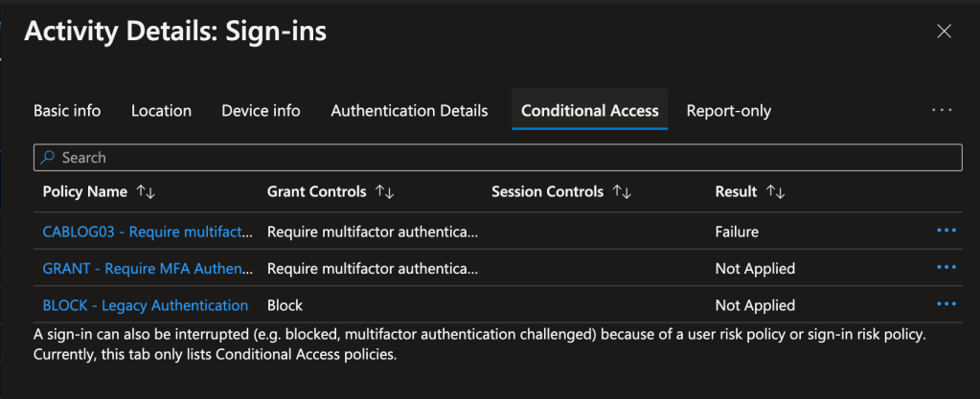Open the GRANT - Require MFA policy link
980x399 pixels.
[148, 269]
